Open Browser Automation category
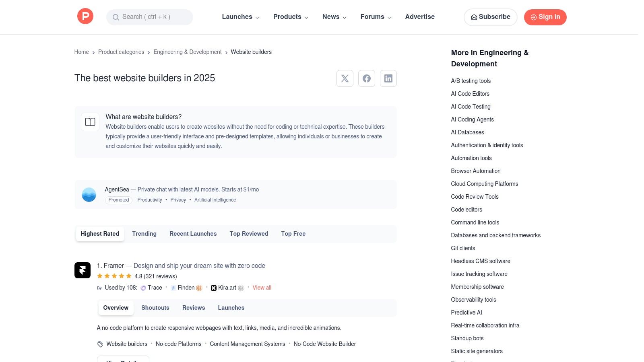 [476, 171]
